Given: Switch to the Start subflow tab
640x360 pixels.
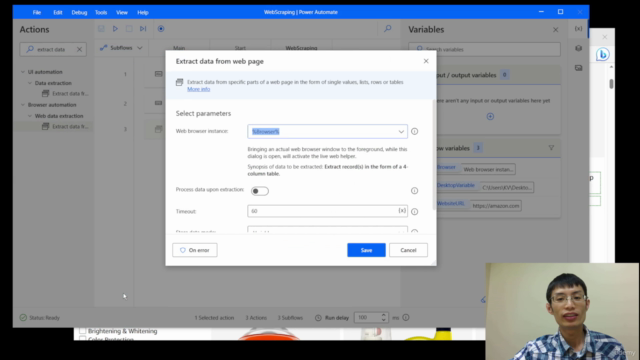Looking at the screenshot, I should coord(240,48).
